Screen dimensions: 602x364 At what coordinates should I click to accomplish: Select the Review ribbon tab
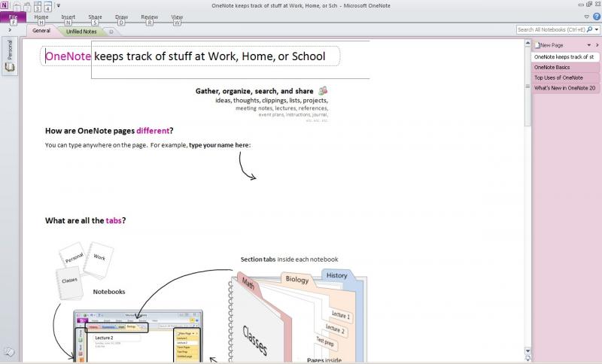click(149, 17)
